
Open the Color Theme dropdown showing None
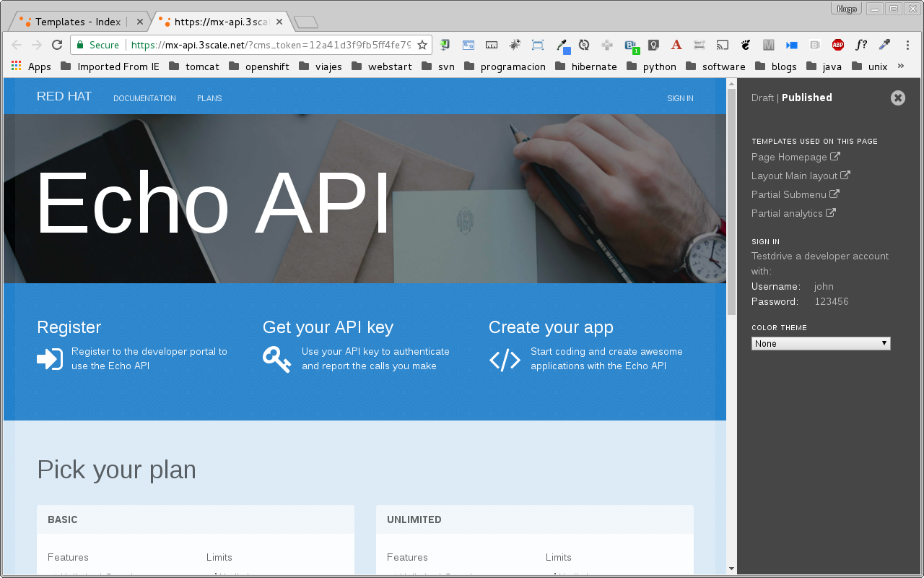click(x=821, y=343)
